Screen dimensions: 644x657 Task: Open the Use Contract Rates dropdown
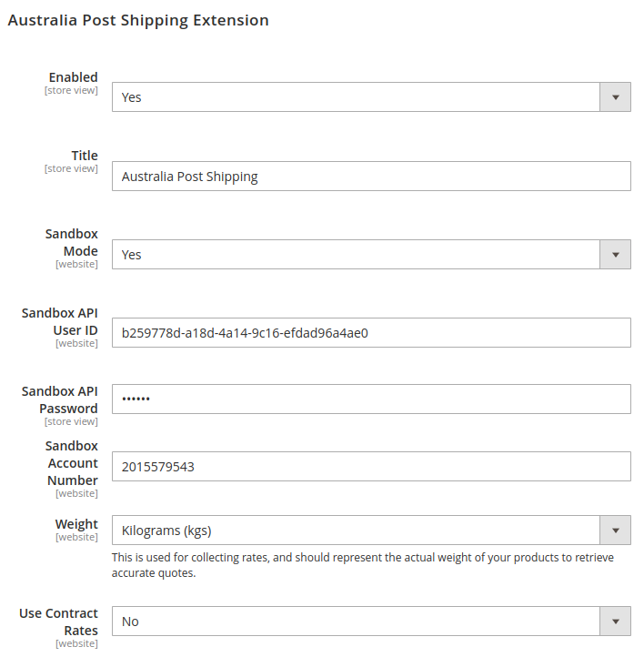[x=355, y=622]
